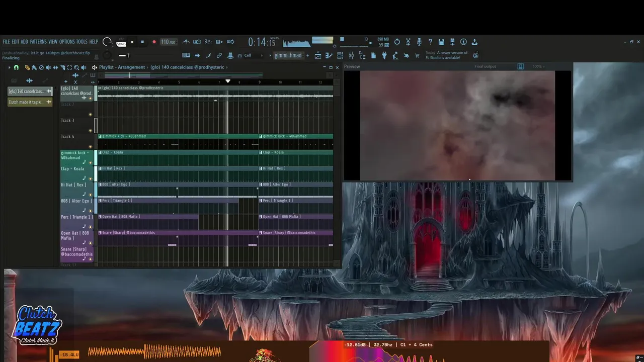Open the undo history icon
The height and width of the screenshot is (362, 644).
pos(397,42)
